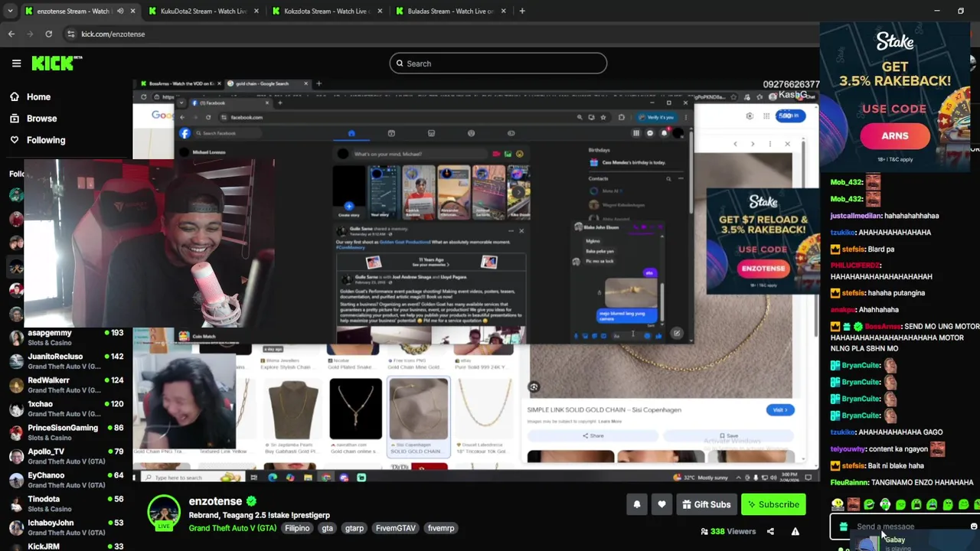
Task: Click the Following heart icon in sidebar
Action: 15,140
